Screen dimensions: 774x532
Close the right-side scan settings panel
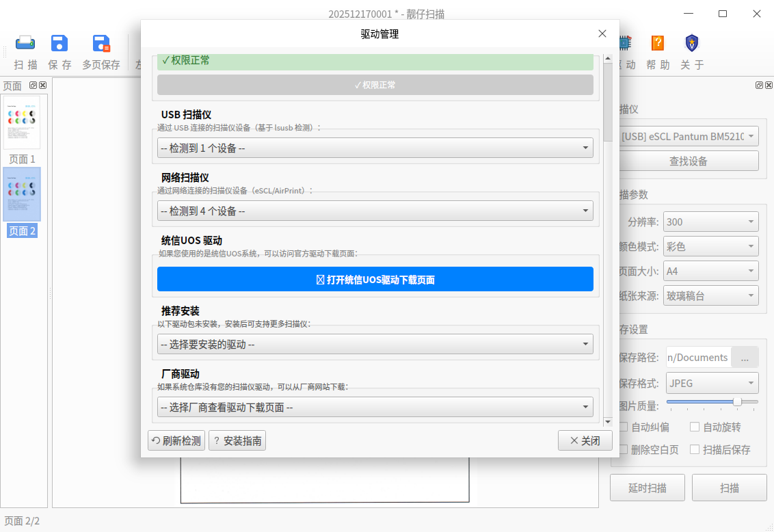point(769,85)
